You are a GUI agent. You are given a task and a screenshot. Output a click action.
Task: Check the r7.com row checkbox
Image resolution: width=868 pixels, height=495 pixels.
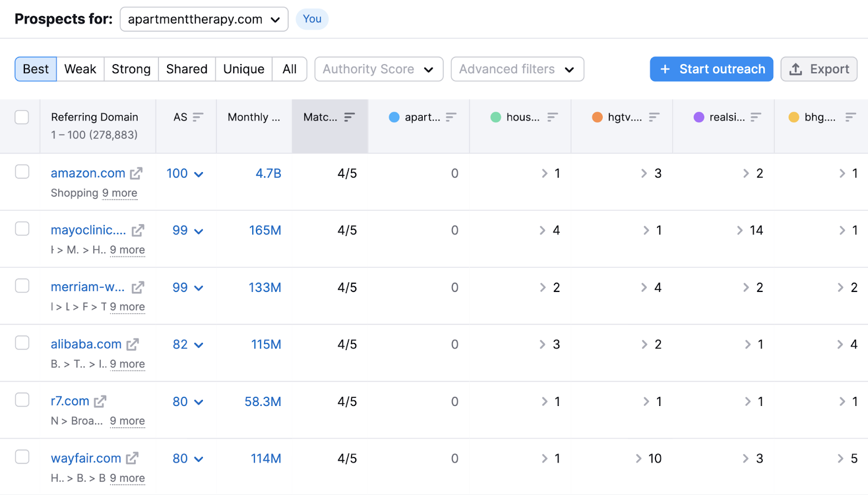click(x=22, y=399)
